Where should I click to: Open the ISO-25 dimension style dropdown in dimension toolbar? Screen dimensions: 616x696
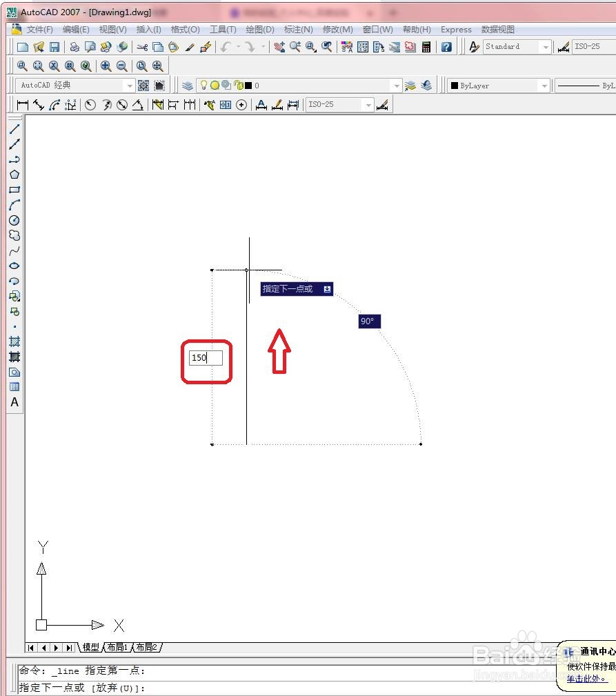[368, 105]
